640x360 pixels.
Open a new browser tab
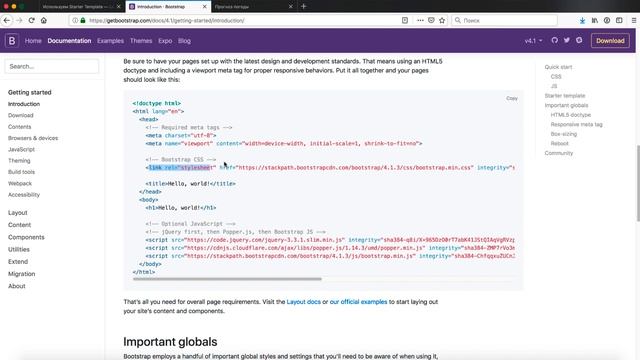click(303, 6)
